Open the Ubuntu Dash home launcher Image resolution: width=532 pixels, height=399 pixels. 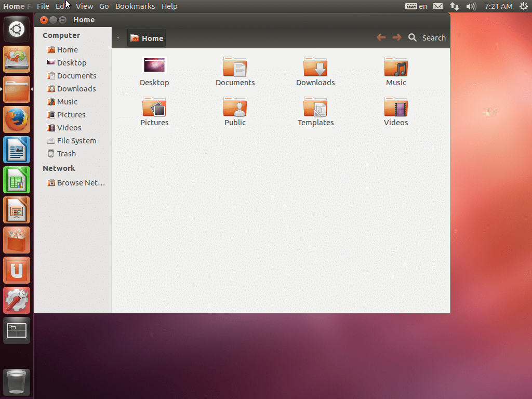17,29
